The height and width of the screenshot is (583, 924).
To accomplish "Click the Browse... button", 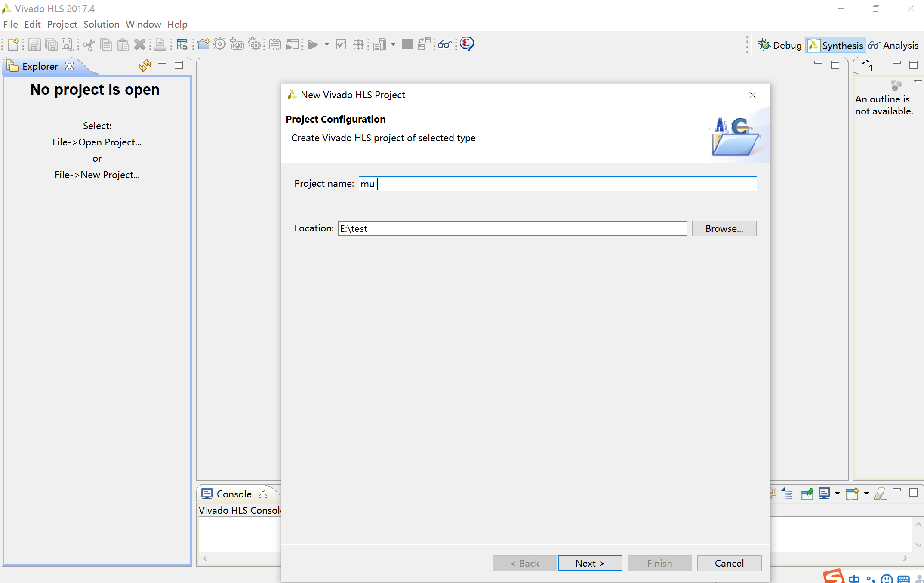I will click(724, 228).
